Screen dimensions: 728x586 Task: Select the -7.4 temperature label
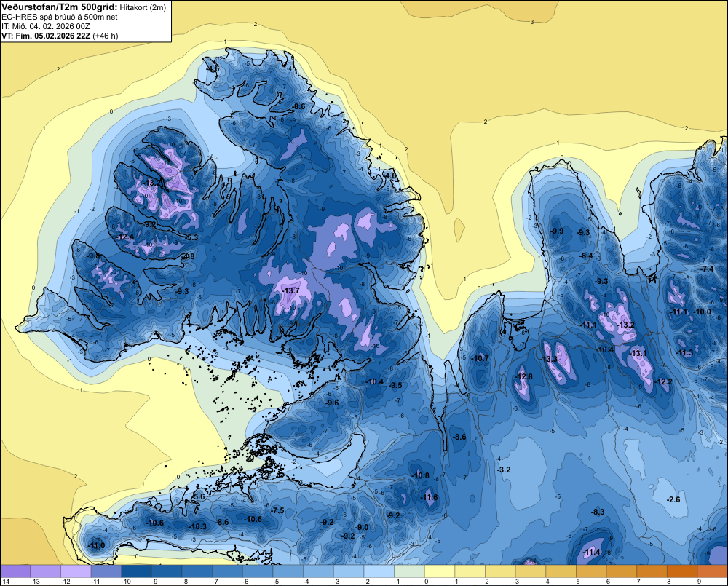click(x=707, y=269)
